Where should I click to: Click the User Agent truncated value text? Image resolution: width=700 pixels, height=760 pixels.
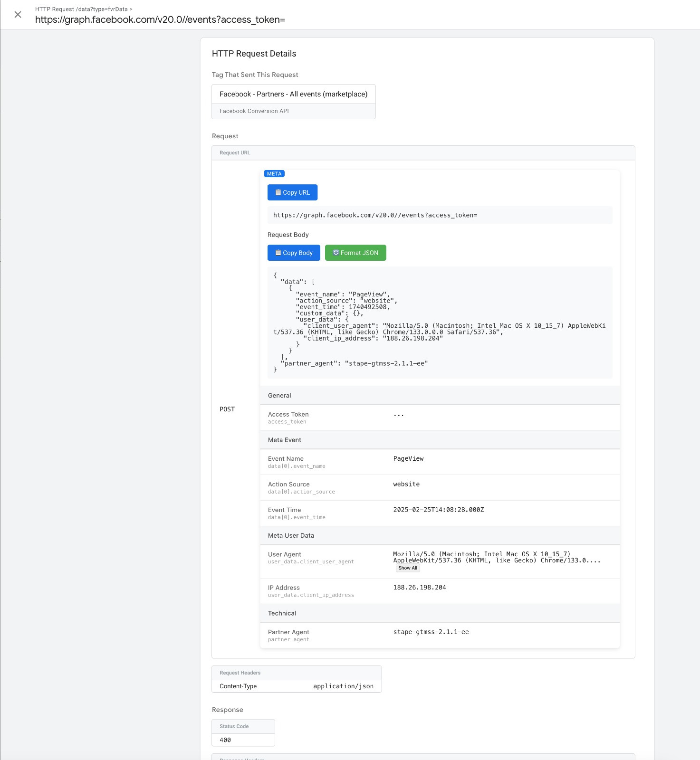click(x=497, y=557)
